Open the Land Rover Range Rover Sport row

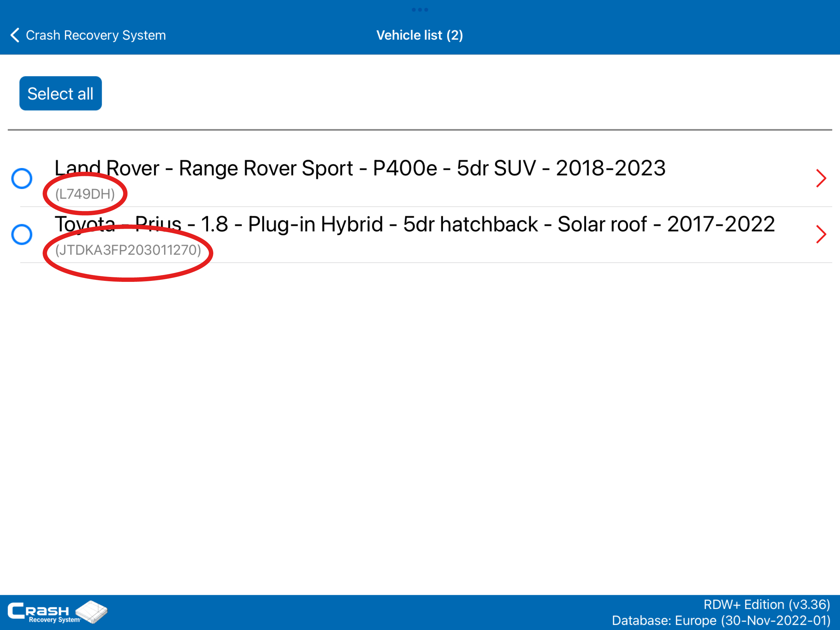click(x=420, y=179)
